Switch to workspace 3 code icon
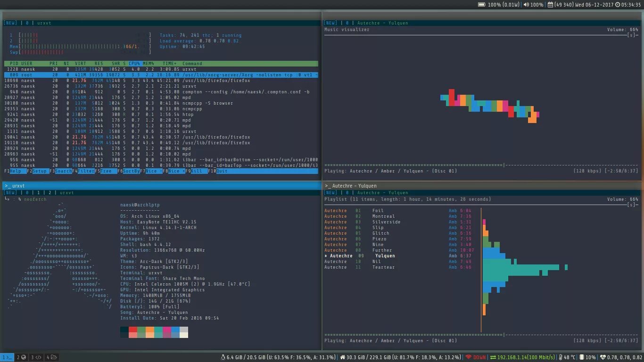The width and height of the screenshot is (644, 362). 36,357
